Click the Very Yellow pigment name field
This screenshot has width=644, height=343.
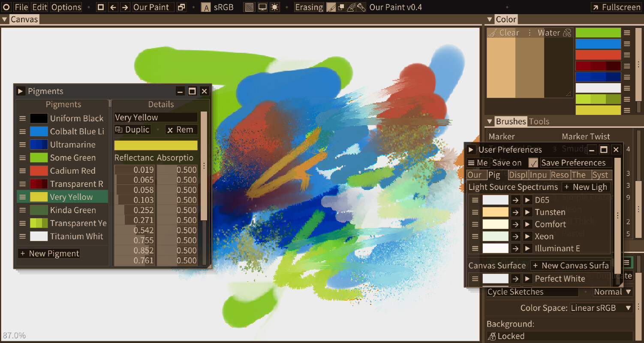156,117
